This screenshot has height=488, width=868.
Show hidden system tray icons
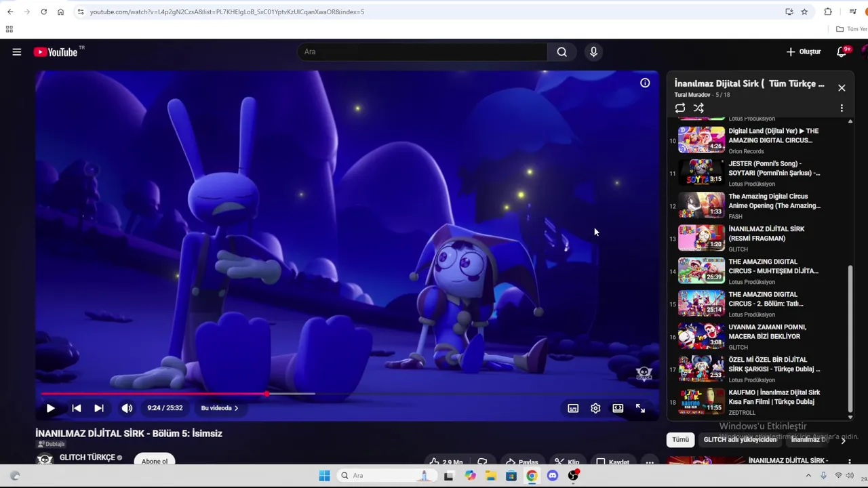pyautogui.click(x=808, y=476)
